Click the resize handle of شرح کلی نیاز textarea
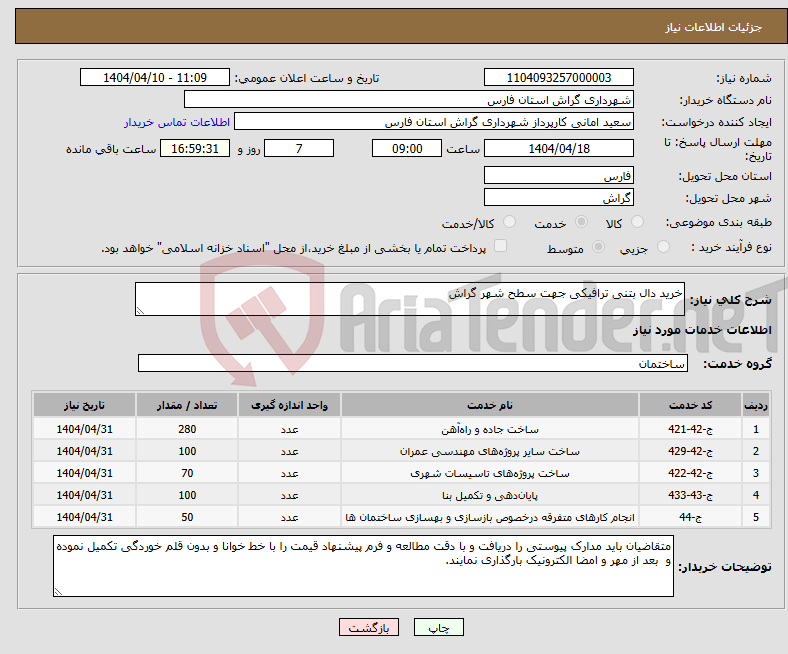 coord(140,311)
